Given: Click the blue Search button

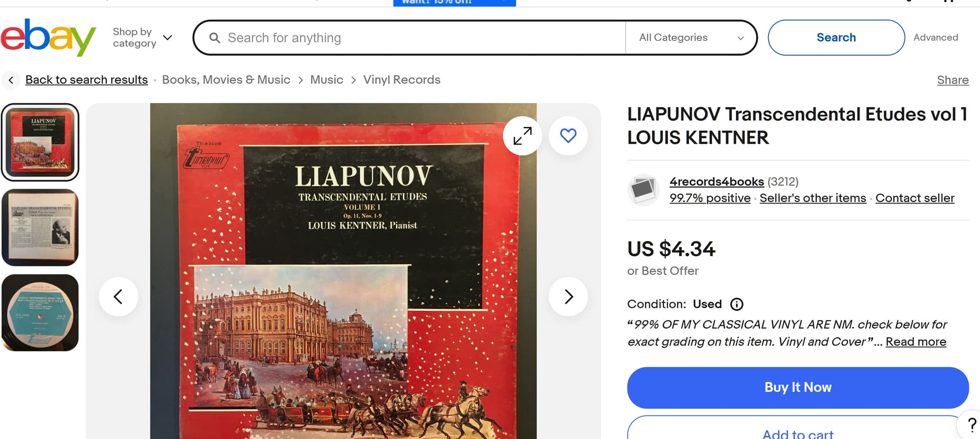Looking at the screenshot, I should [x=836, y=37].
